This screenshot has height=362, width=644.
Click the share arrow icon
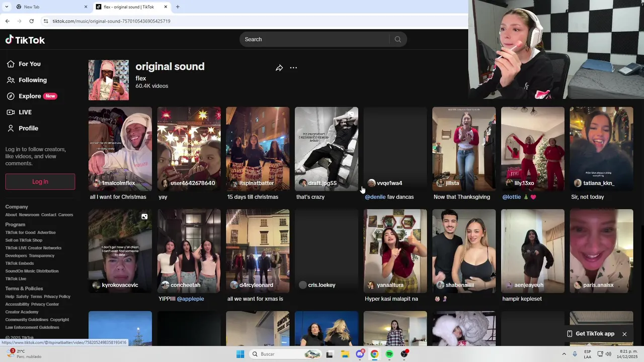pos(279,68)
